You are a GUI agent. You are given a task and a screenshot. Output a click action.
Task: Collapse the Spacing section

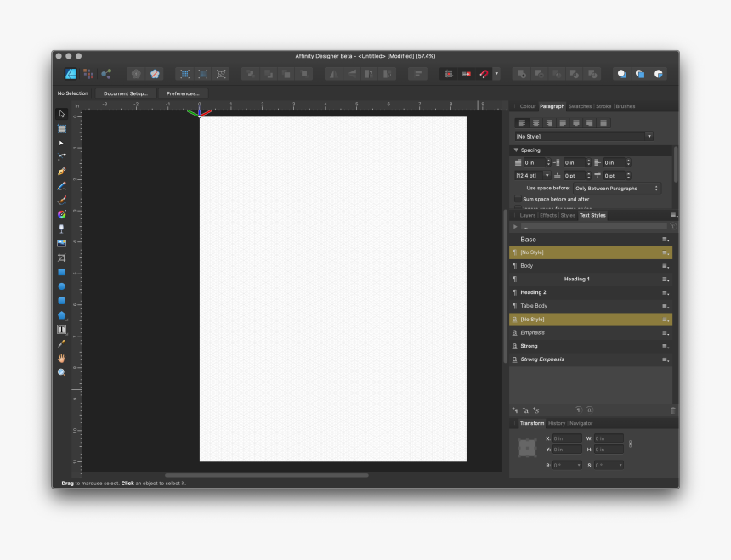pyautogui.click(x=516, y=150)
